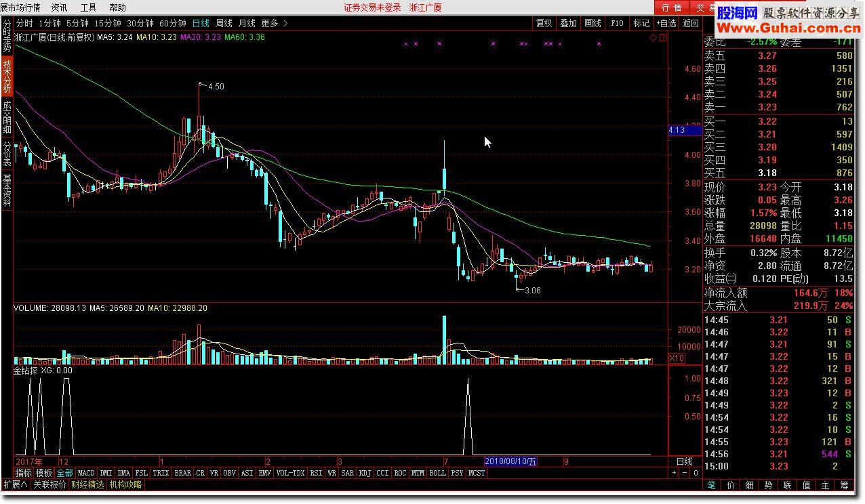The height and width of the screenshot is (504, 865).
Task: Click the diamond icon at chart top-right
Action: (653, 37)
